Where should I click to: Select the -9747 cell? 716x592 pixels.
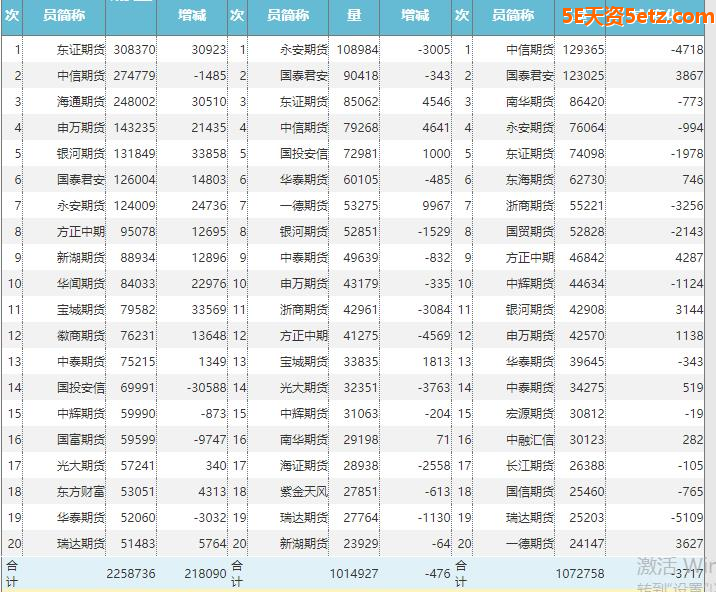tap(210, 440)
